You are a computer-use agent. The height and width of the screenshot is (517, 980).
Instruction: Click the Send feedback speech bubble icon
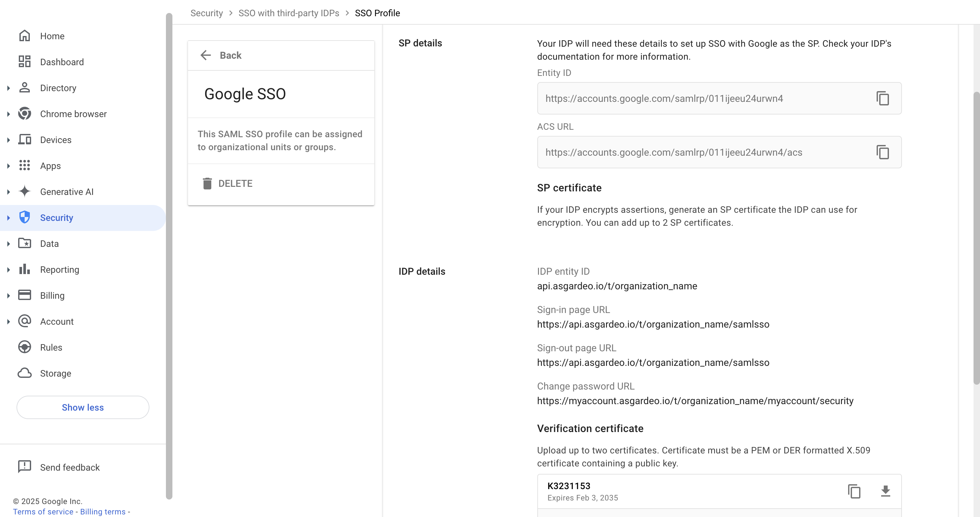pyautogui.click(x=24, y=467)
